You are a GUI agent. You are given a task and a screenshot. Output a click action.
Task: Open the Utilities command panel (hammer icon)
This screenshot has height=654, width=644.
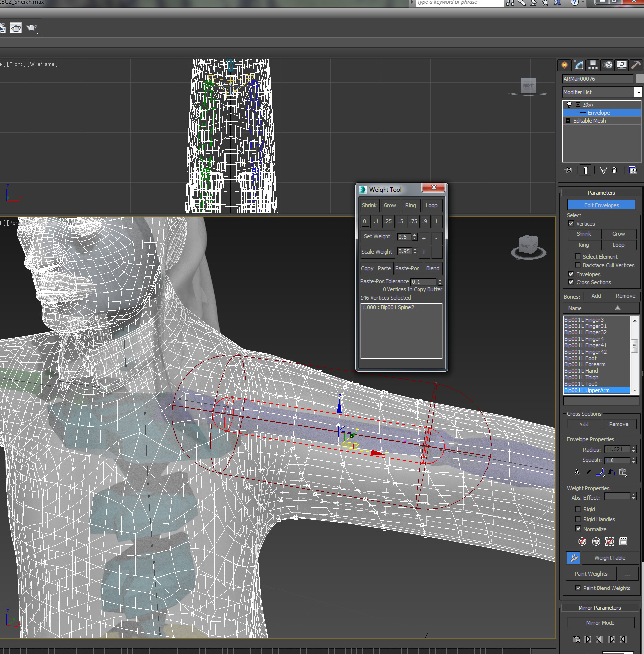point(635,65)
